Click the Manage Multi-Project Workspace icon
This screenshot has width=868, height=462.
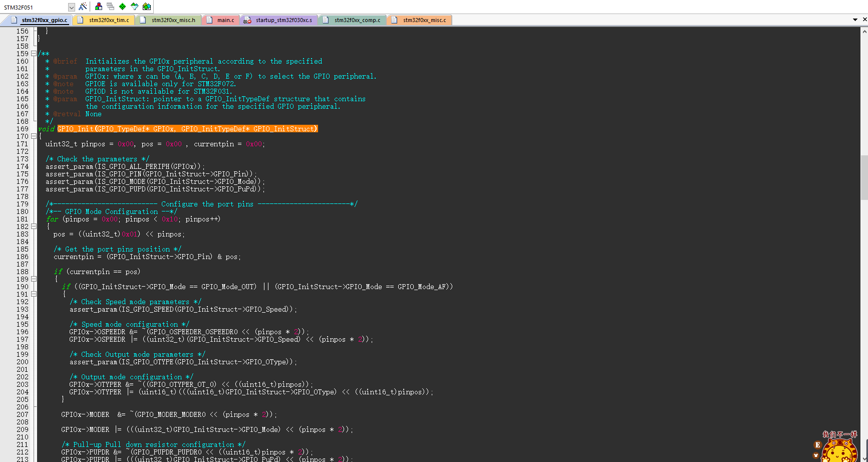pos(111,7)
